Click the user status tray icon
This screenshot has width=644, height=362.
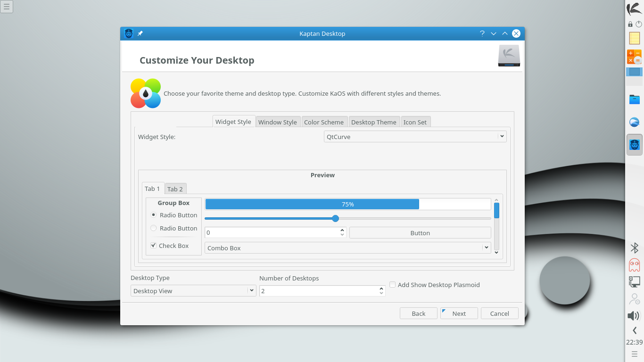pos(635,299)
